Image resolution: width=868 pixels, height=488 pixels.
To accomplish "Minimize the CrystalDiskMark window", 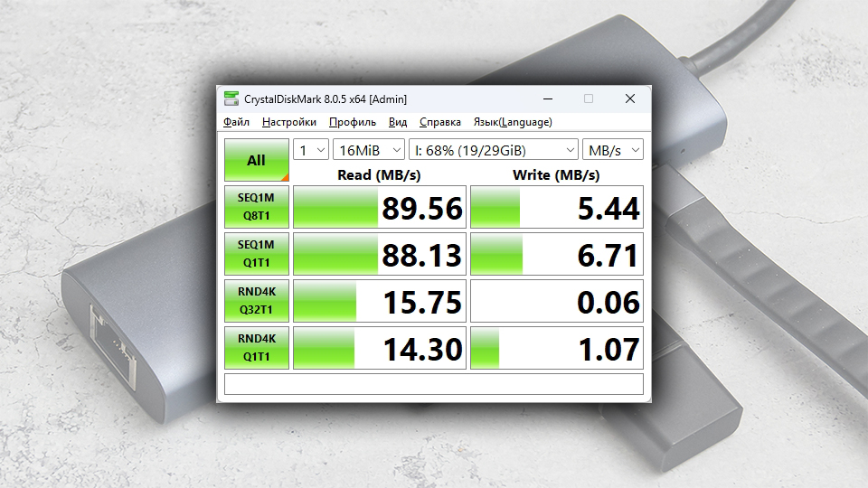I will (548, 99).
